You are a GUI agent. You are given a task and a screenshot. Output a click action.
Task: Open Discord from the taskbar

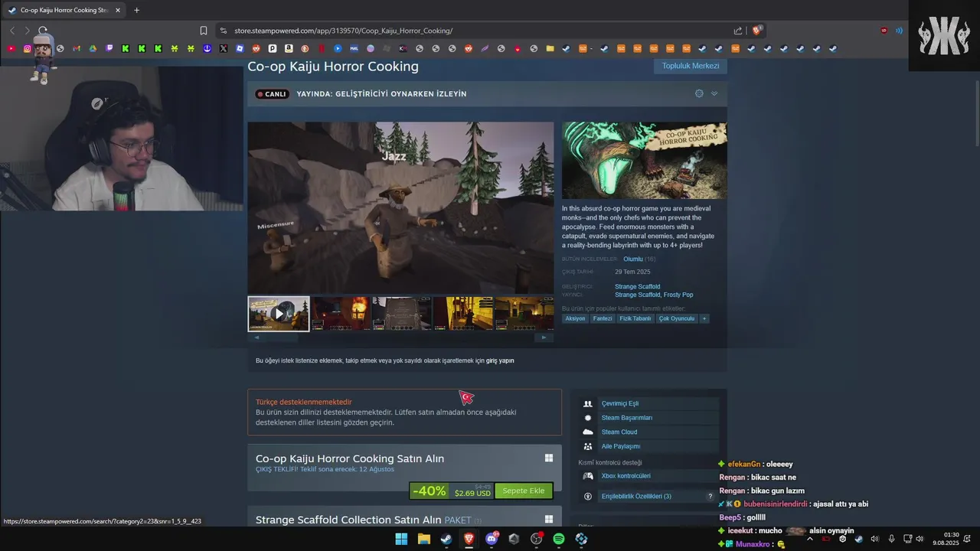(492, 539)
